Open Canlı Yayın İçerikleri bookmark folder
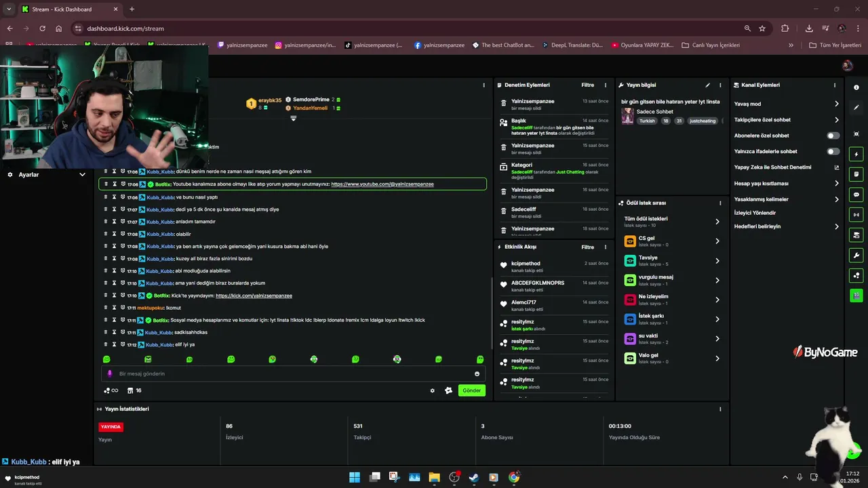This screenshot has height=488, width=868. 710,45
